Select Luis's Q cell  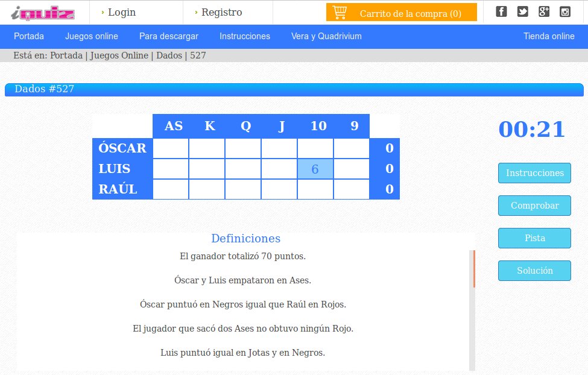tap(243, 169)
